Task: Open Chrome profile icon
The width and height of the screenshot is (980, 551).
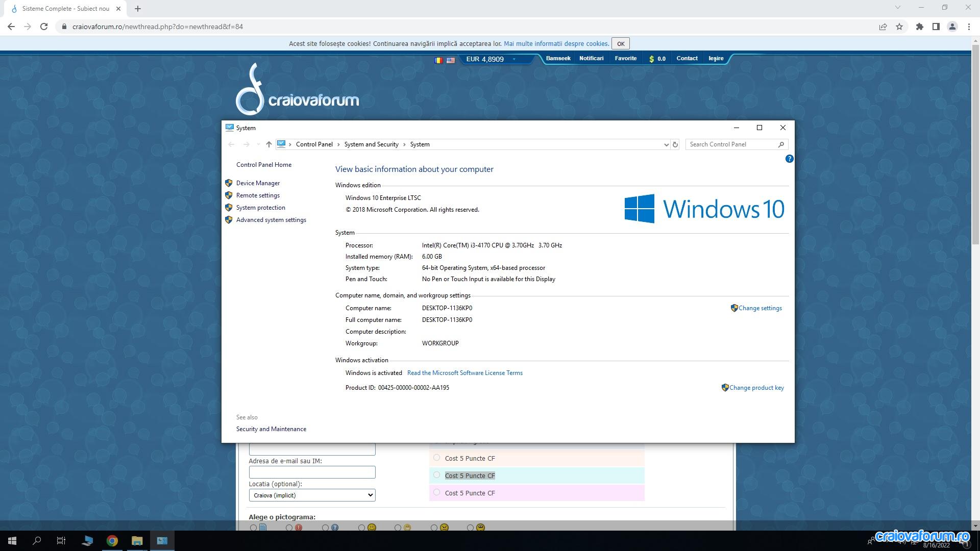Action: tap(952, 27)
